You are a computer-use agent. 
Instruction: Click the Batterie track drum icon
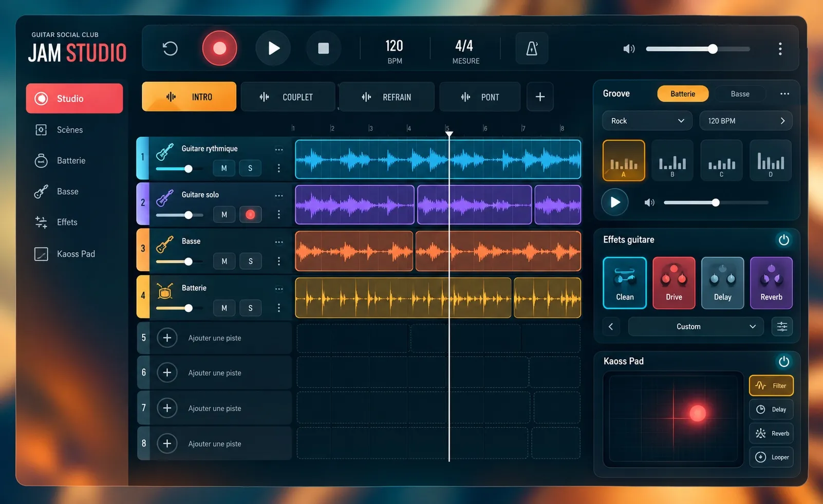[x=165, y=291]
